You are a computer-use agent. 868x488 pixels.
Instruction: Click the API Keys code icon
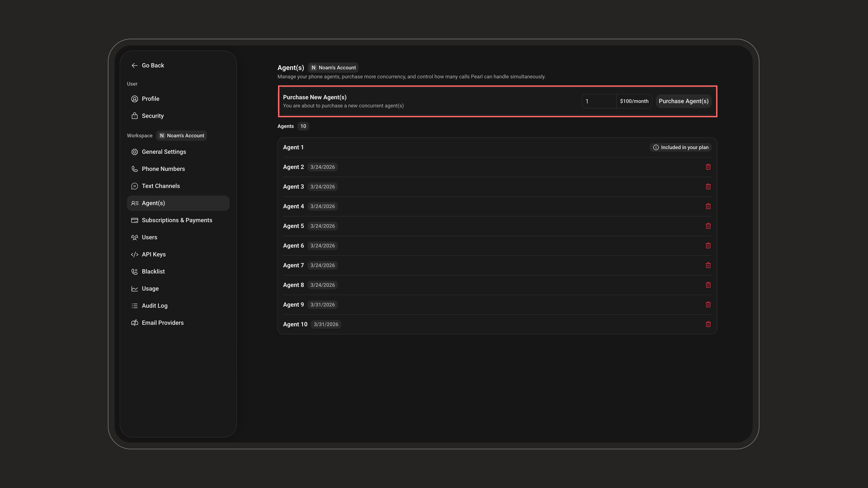(x=134, y=255)
